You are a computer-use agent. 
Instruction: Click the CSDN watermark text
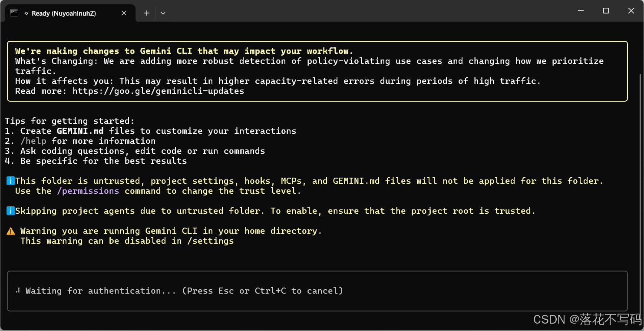coord(587,320)
